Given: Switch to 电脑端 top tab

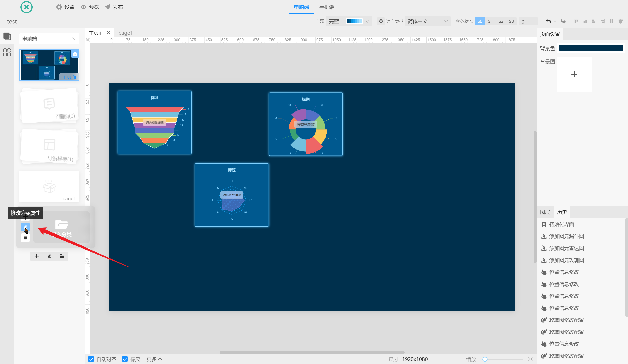Looking at the screenshot, I should coord(301,7).
